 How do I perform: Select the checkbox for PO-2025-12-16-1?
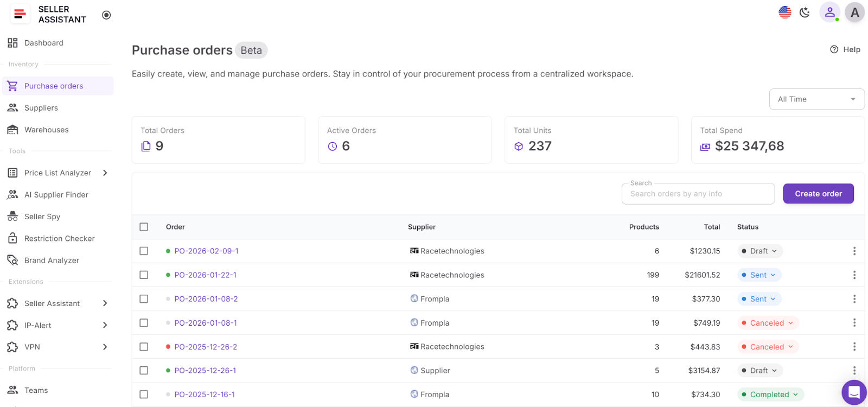point(144,395)
